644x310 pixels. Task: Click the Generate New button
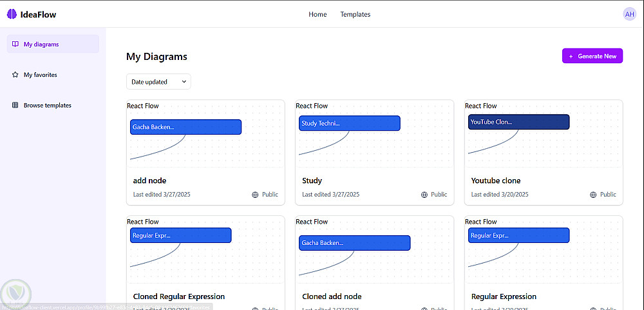pyautogui.click(x=592, y=56)
